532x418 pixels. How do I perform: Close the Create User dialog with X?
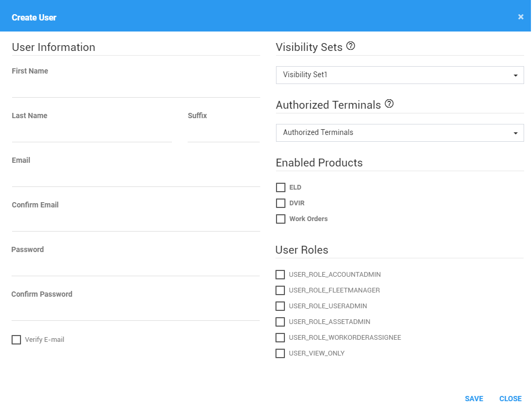(x=520, y=17)
